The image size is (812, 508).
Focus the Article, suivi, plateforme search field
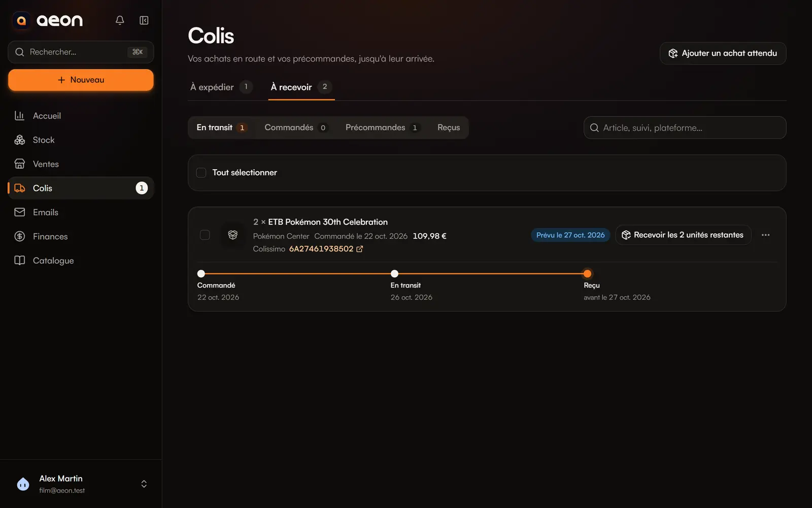click(x=685, y=128)
